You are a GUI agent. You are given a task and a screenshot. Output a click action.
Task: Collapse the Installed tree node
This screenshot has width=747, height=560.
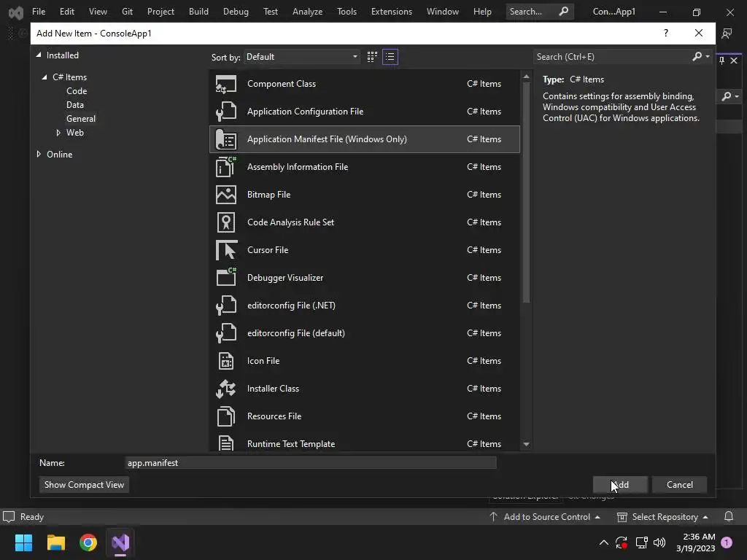click(x=39, y=55)
